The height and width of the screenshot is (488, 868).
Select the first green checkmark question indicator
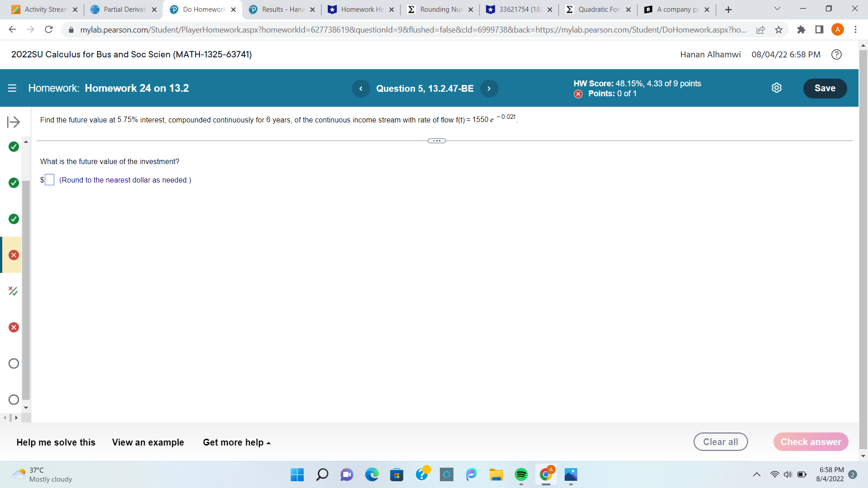[x=13, y=147]
